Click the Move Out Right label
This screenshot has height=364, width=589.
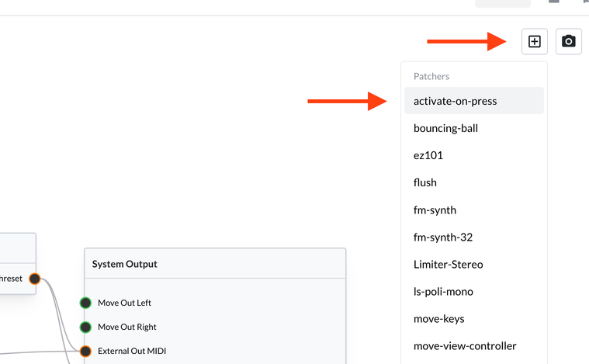127,327
